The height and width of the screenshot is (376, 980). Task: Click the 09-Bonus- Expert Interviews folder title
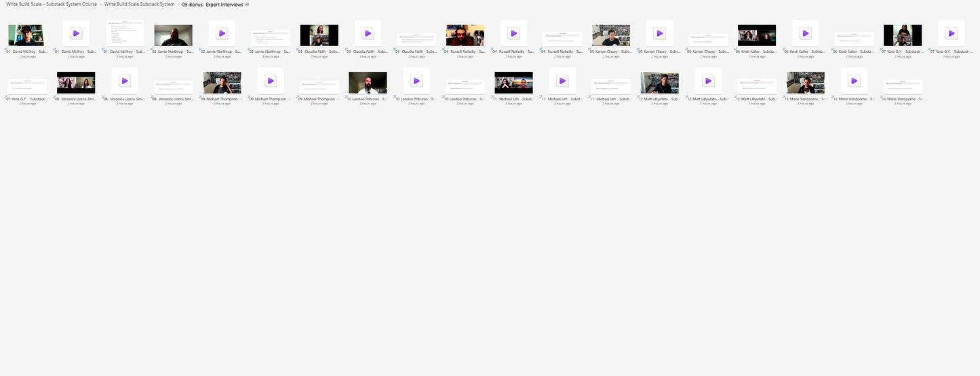tap(212, 5)
